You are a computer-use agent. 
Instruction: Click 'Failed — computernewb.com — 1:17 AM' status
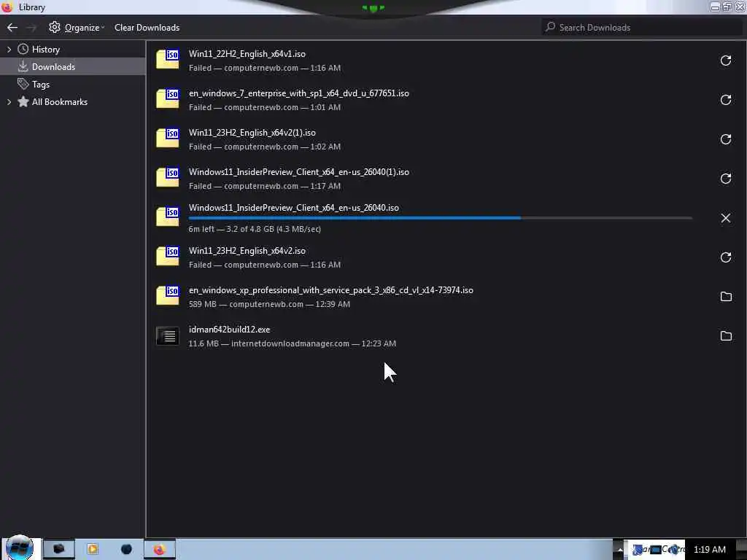point(264,186)
